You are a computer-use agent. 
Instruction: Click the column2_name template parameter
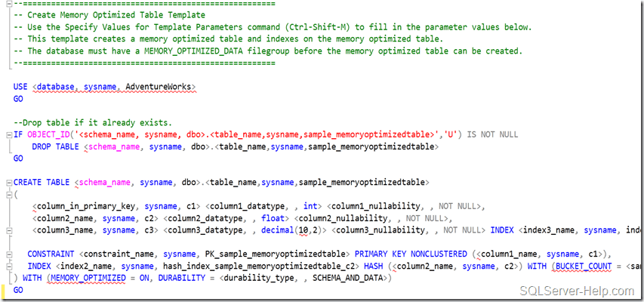pos(66,218)
